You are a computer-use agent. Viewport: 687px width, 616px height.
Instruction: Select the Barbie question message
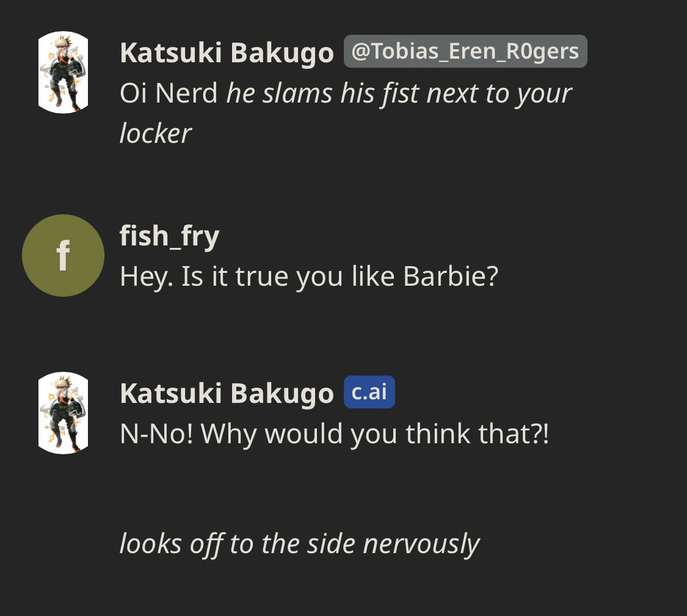(308, 276)
